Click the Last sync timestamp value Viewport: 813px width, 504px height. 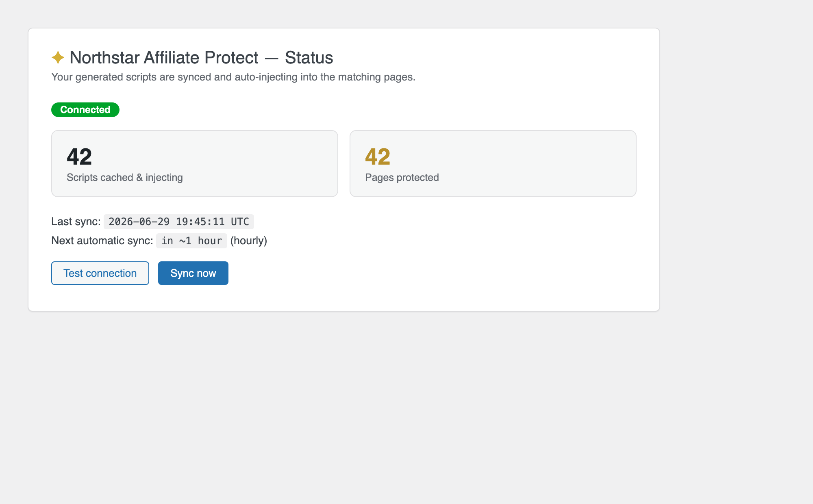point(179,222)
